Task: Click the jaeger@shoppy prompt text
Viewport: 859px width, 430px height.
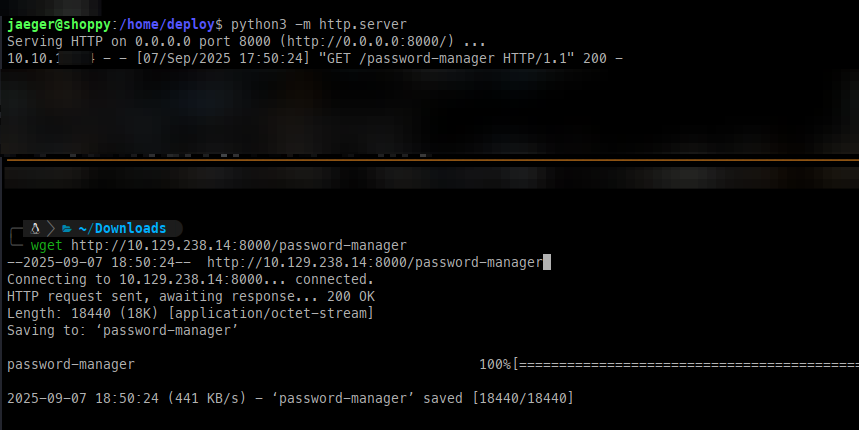Action: coord(59,25)
